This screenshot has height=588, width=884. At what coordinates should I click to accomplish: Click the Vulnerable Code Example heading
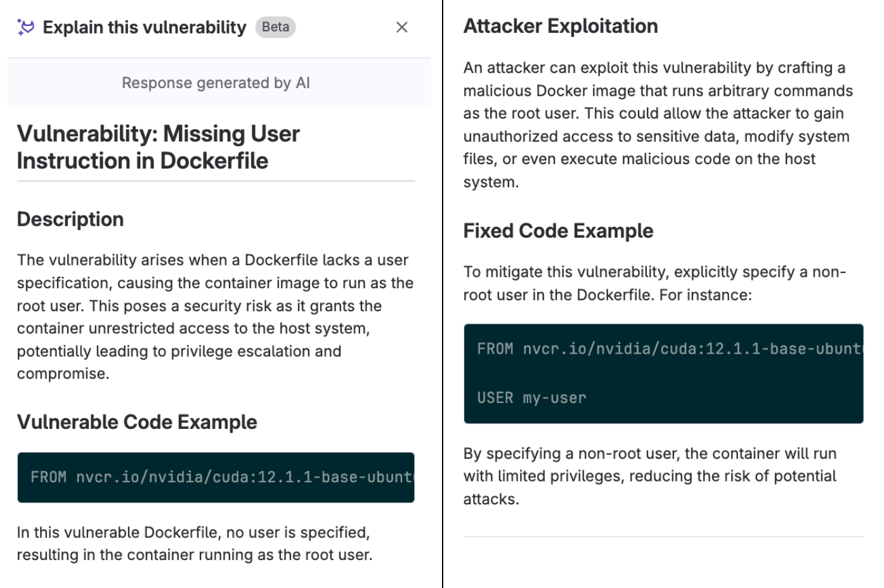[137, 422]
